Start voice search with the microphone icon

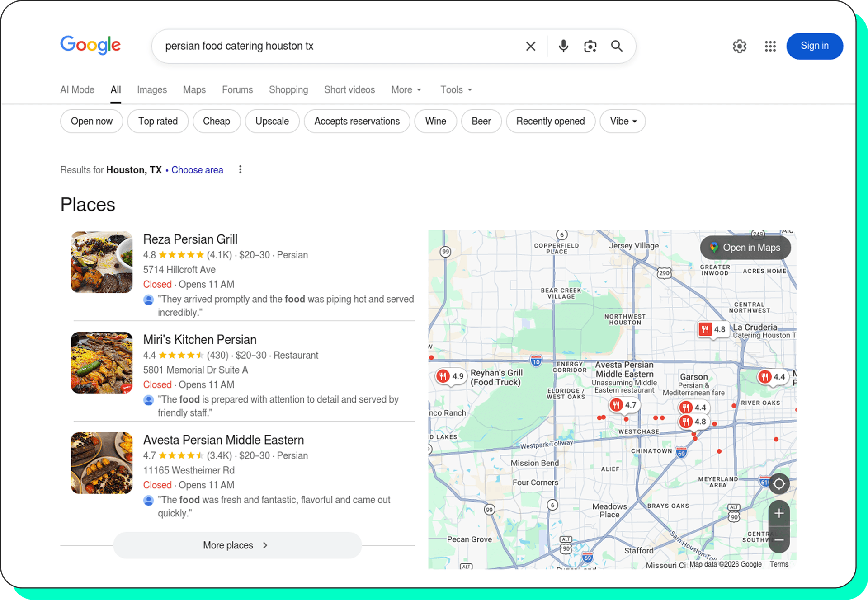[563, 46]
